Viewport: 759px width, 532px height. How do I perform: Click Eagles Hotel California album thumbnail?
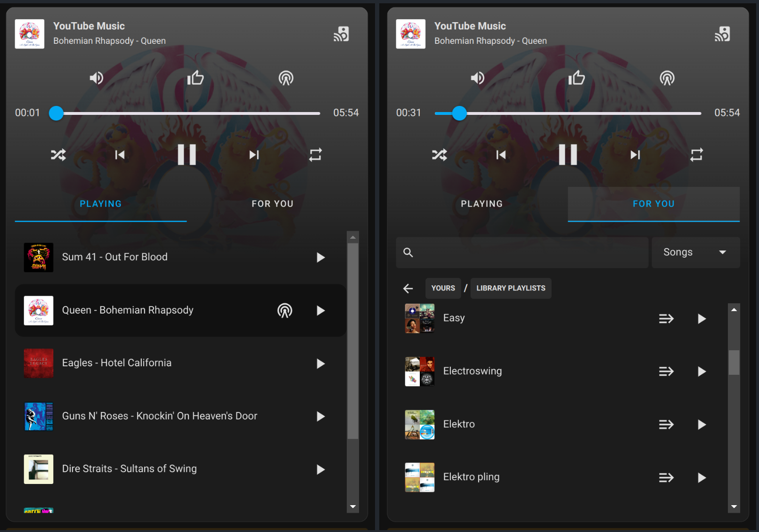(39, 363)
